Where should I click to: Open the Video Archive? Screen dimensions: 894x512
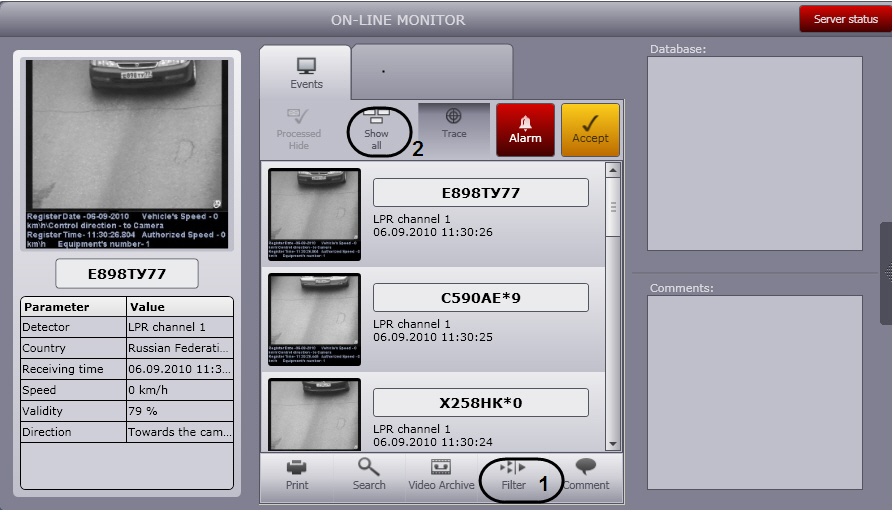pyautogui.click(x=441, y=476)
